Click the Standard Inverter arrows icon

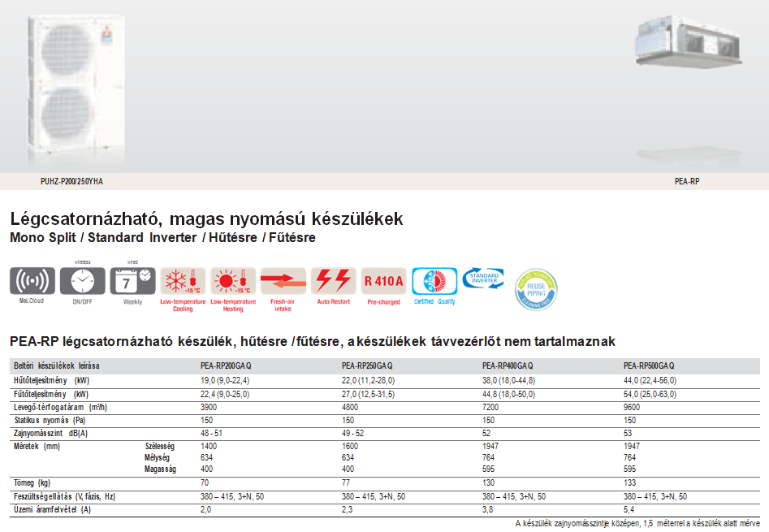click(483, 278)
